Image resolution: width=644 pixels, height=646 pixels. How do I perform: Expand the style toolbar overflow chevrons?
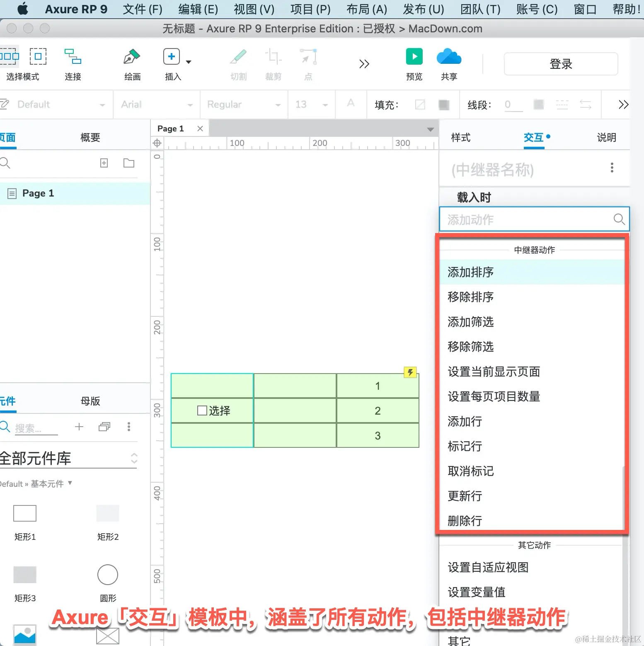(x=623, y=104)
